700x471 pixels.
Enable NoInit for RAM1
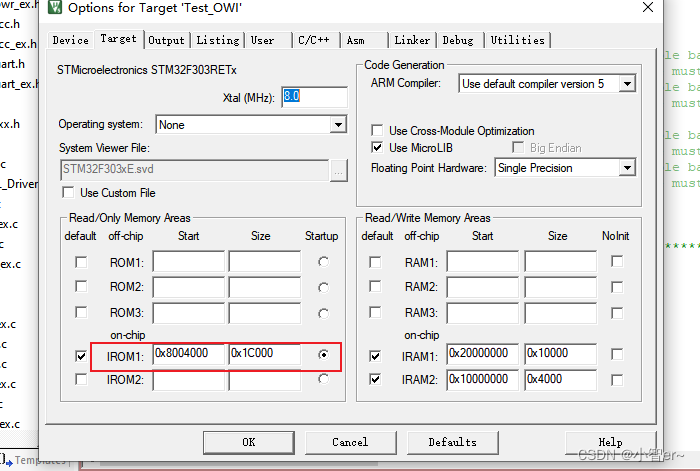click(617, 261)
